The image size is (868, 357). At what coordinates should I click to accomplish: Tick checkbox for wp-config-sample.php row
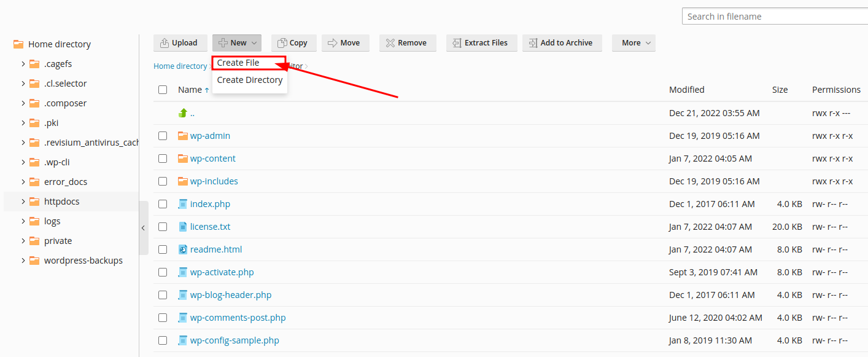point(163,340)
